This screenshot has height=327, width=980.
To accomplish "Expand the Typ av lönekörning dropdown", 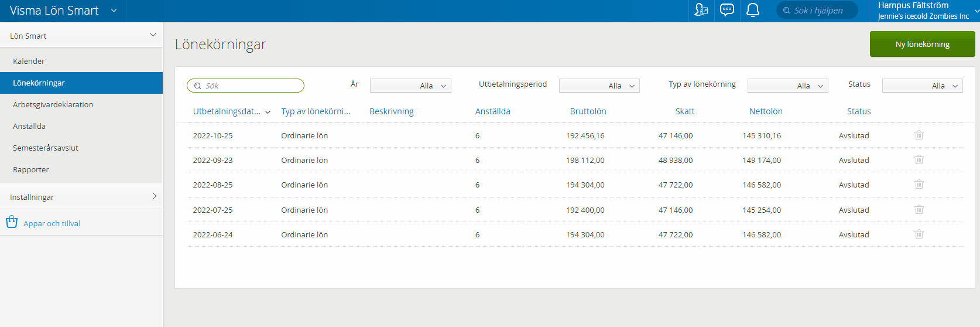I will (x=787, y=86).
